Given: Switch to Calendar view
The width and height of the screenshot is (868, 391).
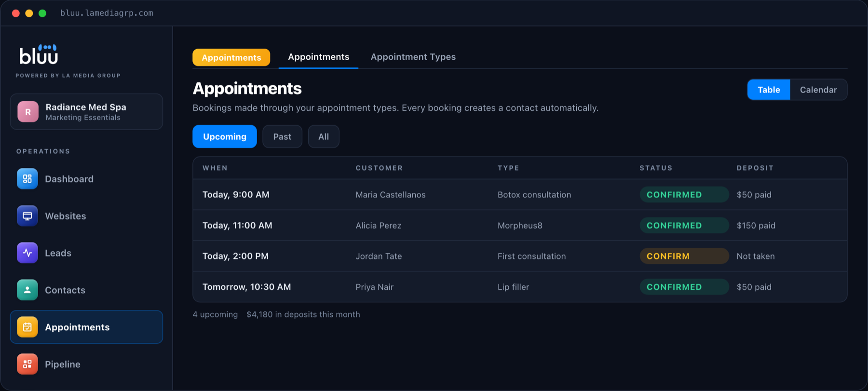Looking at the screenshot, I should [818, 90].
